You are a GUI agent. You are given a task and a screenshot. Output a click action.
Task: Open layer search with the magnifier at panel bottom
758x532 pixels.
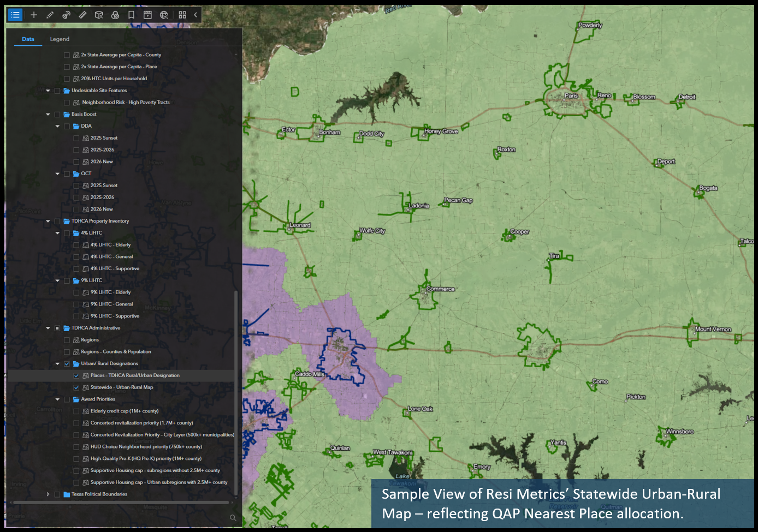pyautogui.click(x=233, y=518)
